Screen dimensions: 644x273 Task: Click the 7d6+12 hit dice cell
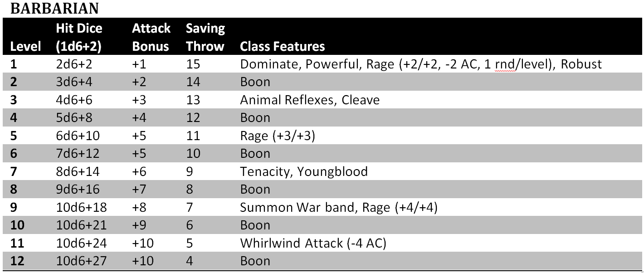coord(78,154)
